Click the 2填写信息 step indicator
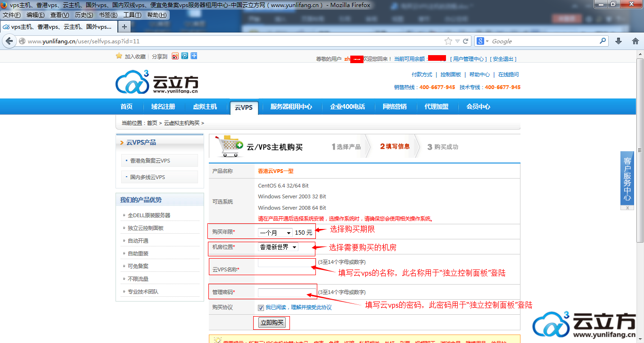Viewport: 644px width, 343px height. pyautogui.click(x=395, y=146)
